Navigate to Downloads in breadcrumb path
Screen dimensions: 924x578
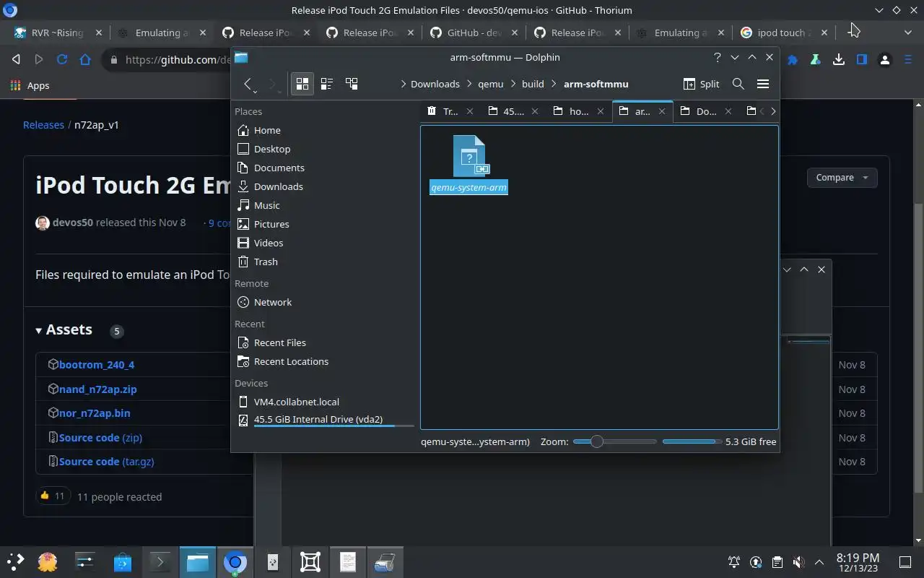click(x=435, y=84)
